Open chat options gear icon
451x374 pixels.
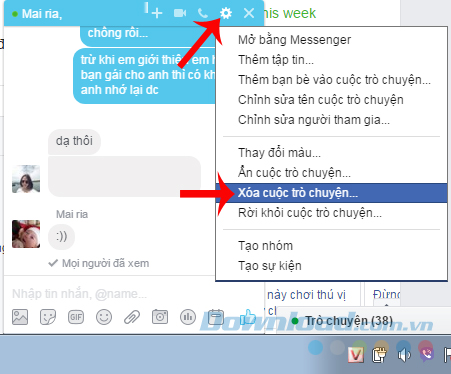pyautogui.click(x=226, y=13)
